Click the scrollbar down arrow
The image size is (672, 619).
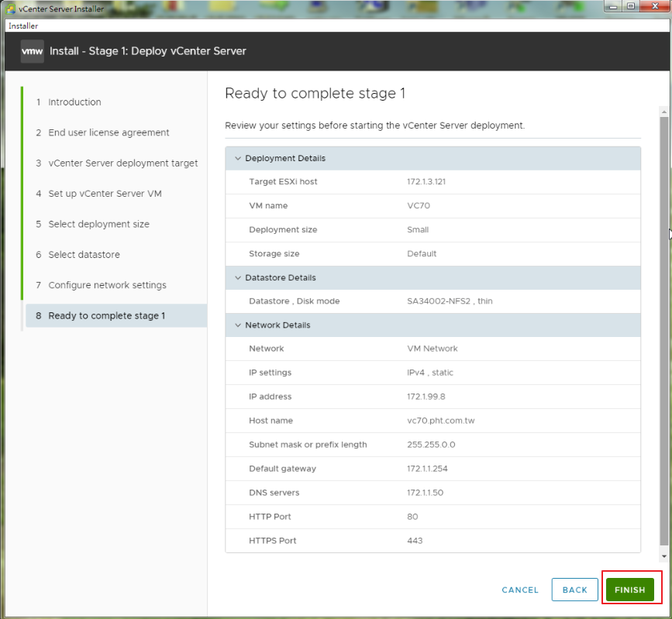(663, 556)
